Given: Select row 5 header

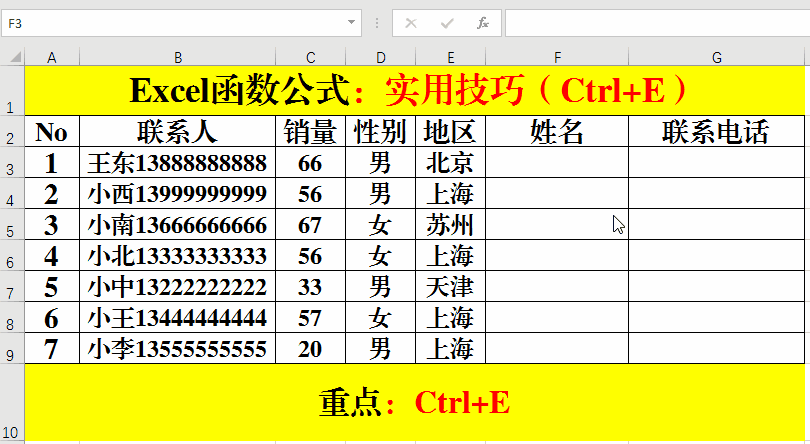Looking at the screenshot, I should pos(12,224).
